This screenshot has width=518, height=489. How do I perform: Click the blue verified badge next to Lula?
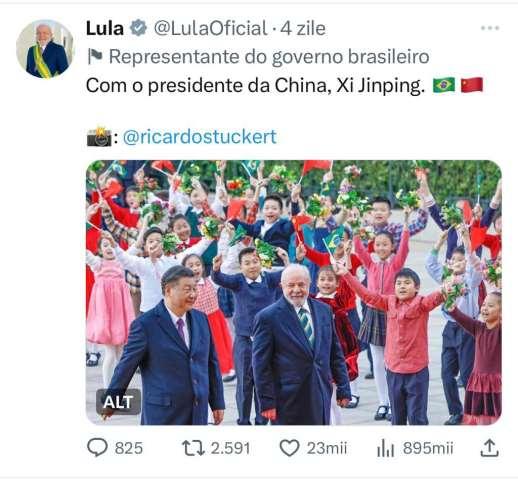(138, 28)
